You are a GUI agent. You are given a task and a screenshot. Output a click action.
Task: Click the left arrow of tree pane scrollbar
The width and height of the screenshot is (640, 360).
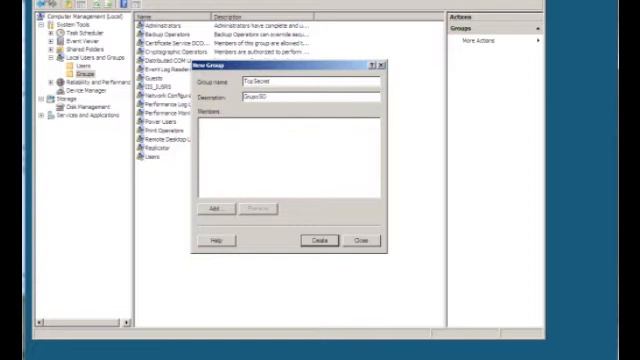pos(40,322)
